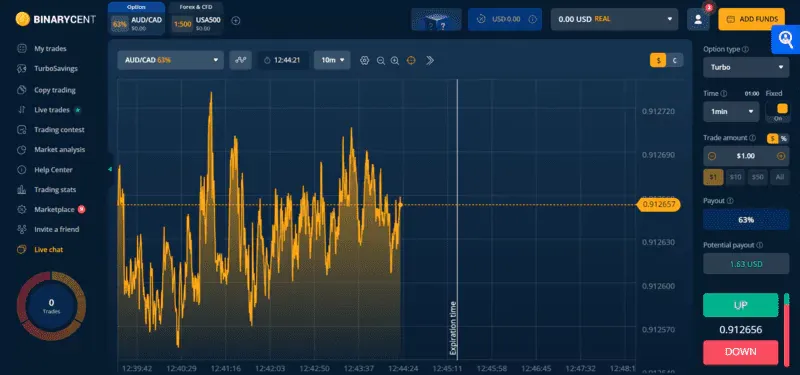This screenshot has width=800, height=375.
Task: Click the Marketplace gear icon
Action: tap(21, 210)
